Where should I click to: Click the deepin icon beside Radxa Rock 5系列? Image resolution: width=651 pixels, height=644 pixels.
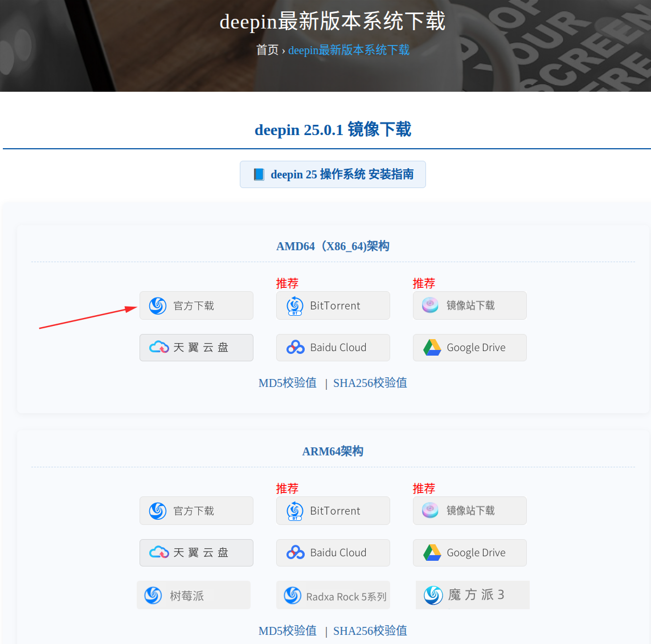click(x=293, y=596)
